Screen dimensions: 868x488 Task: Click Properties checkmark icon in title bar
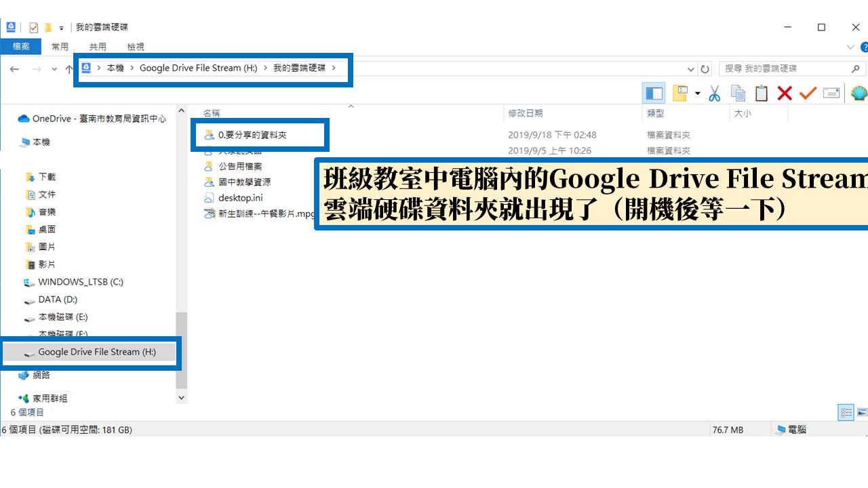coord(34,28)
